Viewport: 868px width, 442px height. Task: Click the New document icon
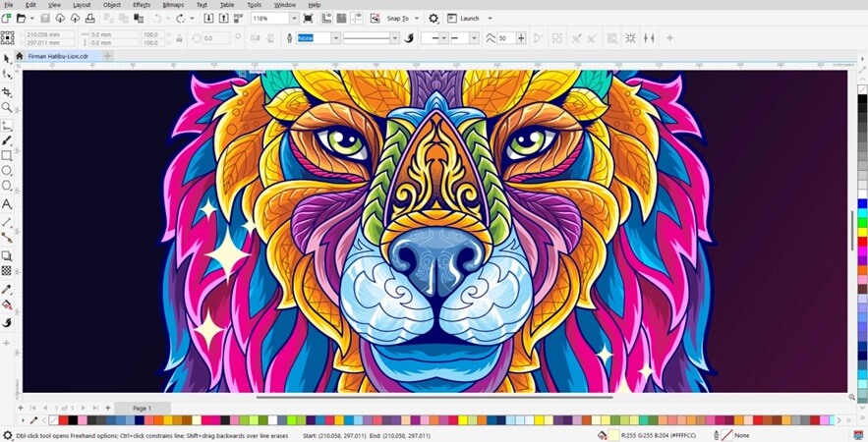click(x=6, y=19)
